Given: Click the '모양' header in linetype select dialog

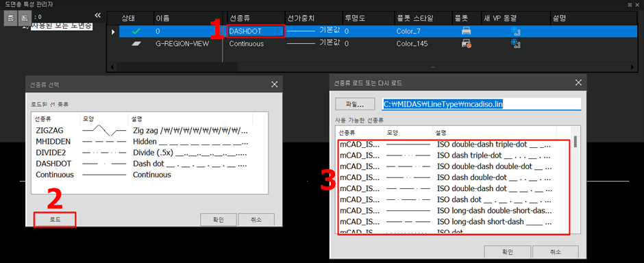Looking at the screenshot, I should tap(103, 118).
